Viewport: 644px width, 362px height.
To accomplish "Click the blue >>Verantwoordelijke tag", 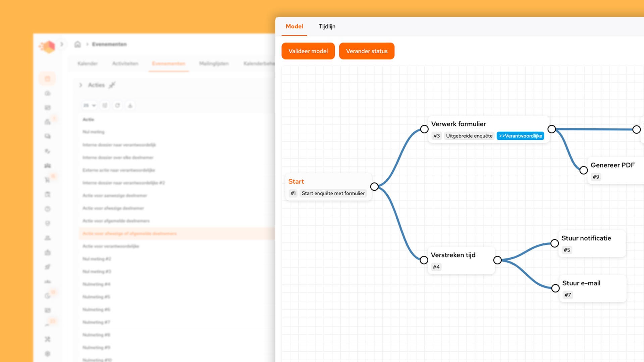I will (x=520, y=136).
